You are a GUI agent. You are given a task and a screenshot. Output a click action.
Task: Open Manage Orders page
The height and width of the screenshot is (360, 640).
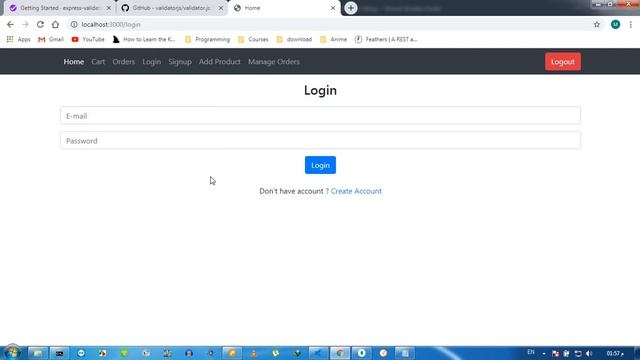pos(274,62)
